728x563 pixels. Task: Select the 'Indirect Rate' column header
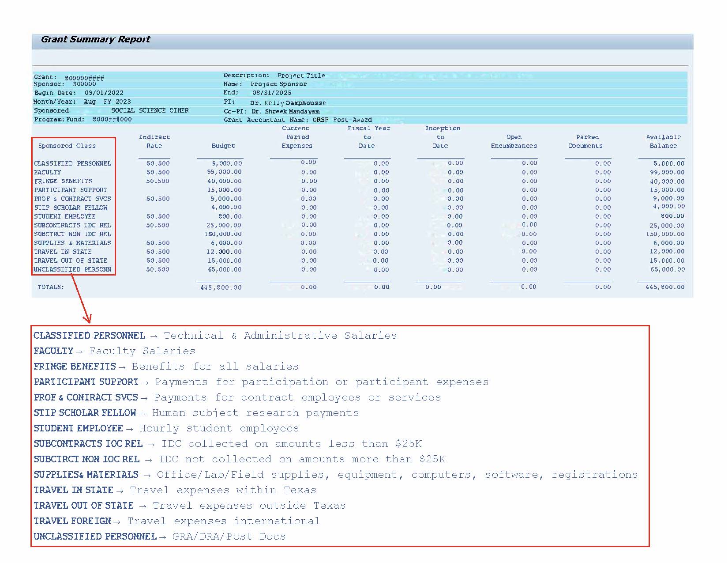[x=154, y=141]
